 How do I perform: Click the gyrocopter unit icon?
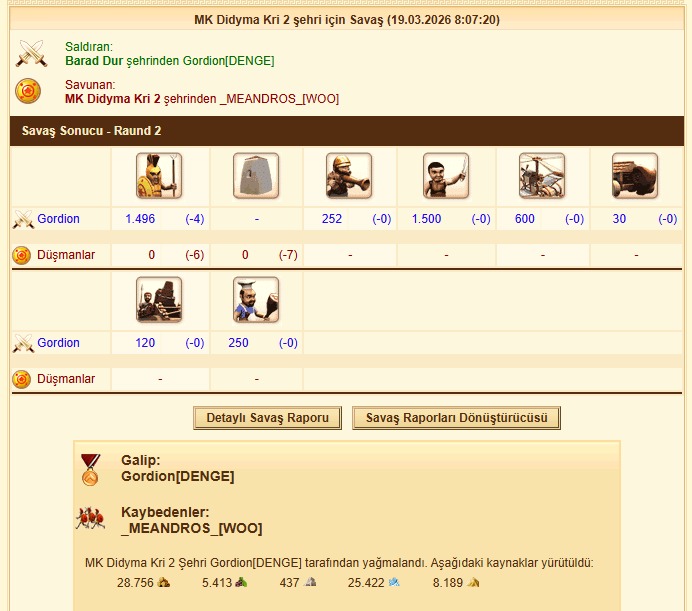(x=542, y=176)
